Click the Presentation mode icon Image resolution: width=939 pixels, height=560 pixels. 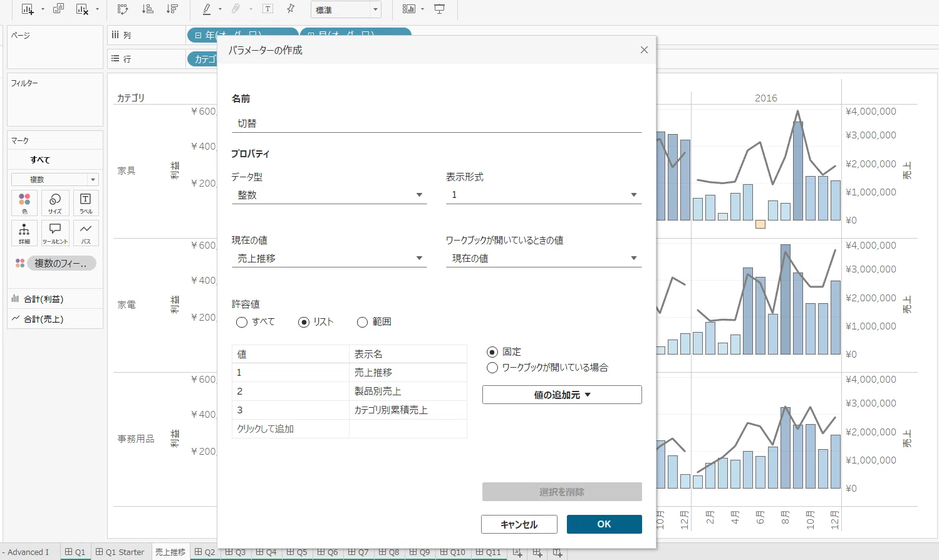tap(440, 9)
